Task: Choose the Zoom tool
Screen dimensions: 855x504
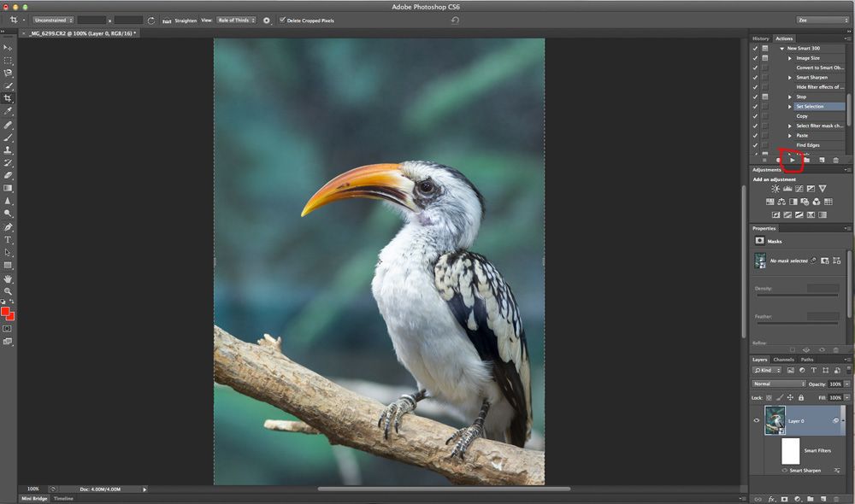Action: (8, 291)
